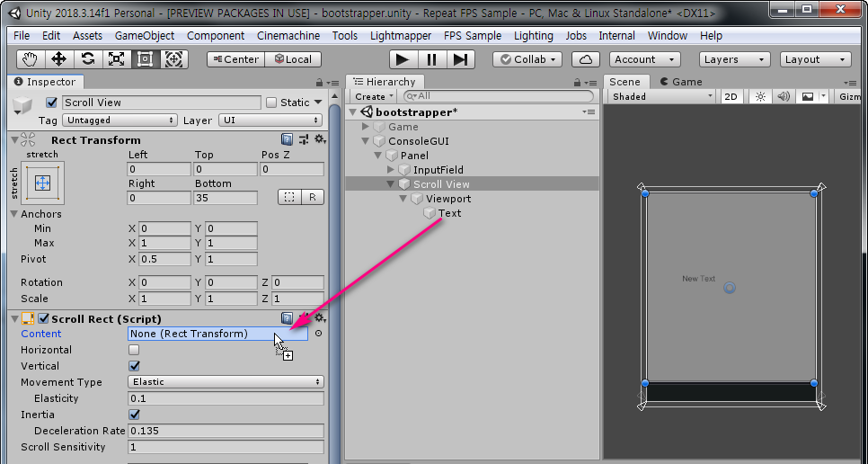This screenshot has height=464, width=868.
Task: Select the Text object in Hierarchy
Action: pos(449,213)
